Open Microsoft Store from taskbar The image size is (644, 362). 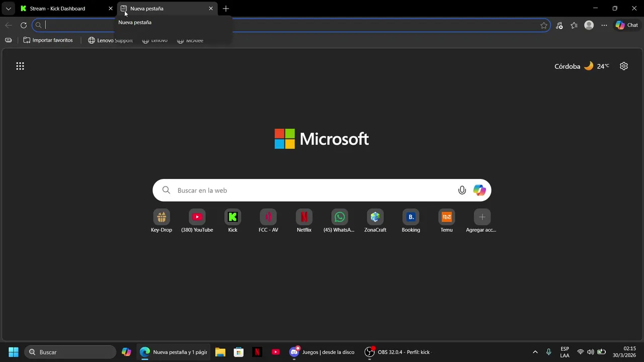click(238, 352)
